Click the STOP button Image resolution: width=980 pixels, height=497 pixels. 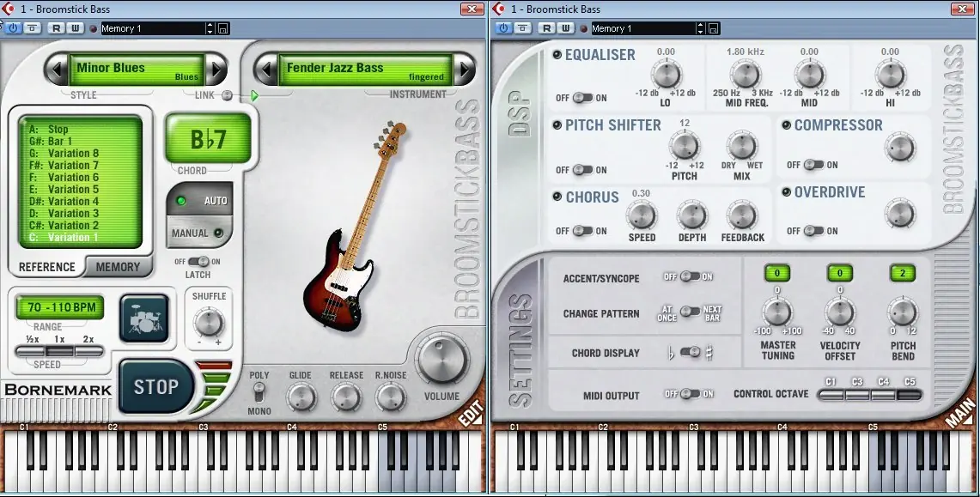(x=156, y=386)
